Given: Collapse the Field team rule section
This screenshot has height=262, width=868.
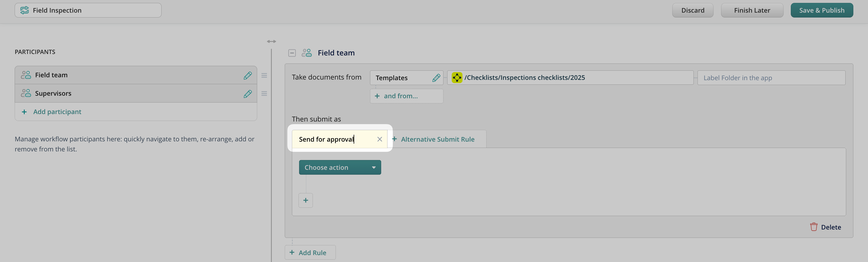Looking at the screenshot, I should [292, 53].
